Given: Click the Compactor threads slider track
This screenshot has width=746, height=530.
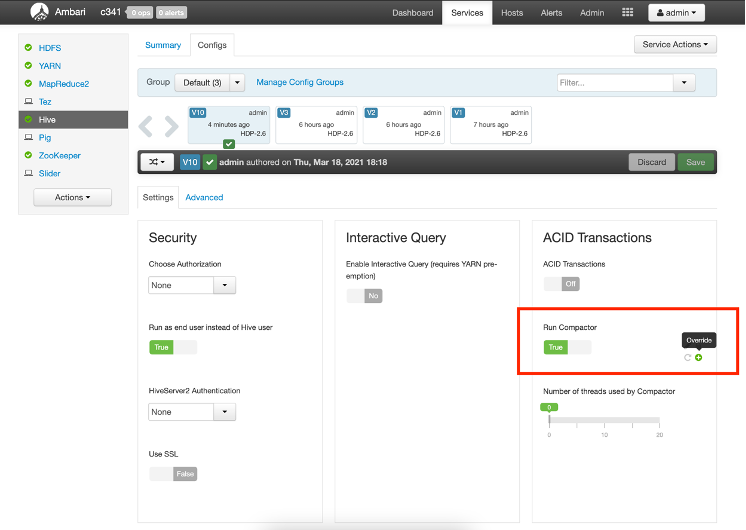Looking at the screenshot, I should 604,420.
